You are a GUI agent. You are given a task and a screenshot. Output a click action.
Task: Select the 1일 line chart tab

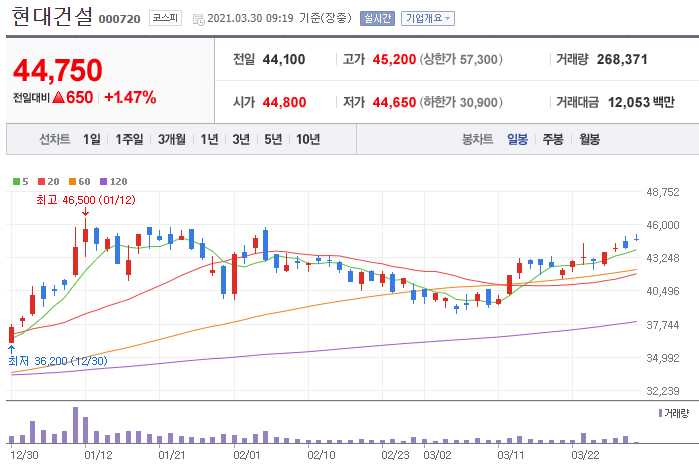tap(92, 139)
